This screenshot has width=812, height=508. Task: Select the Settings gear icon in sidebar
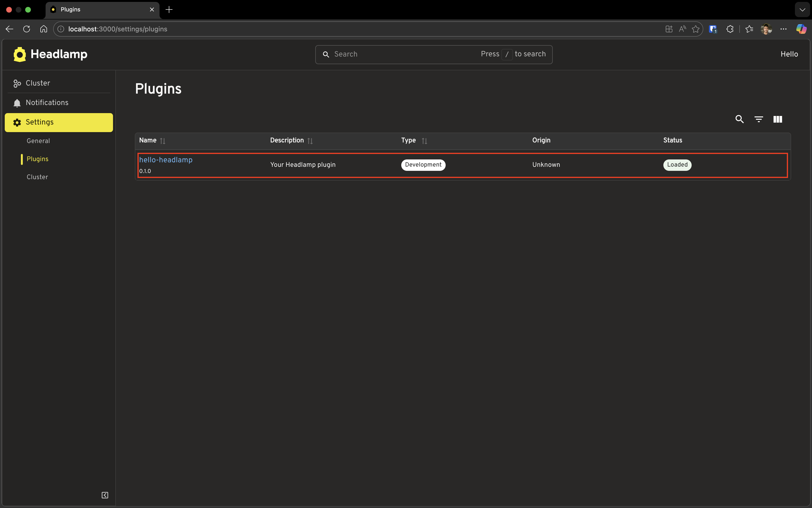pos(17,122)
